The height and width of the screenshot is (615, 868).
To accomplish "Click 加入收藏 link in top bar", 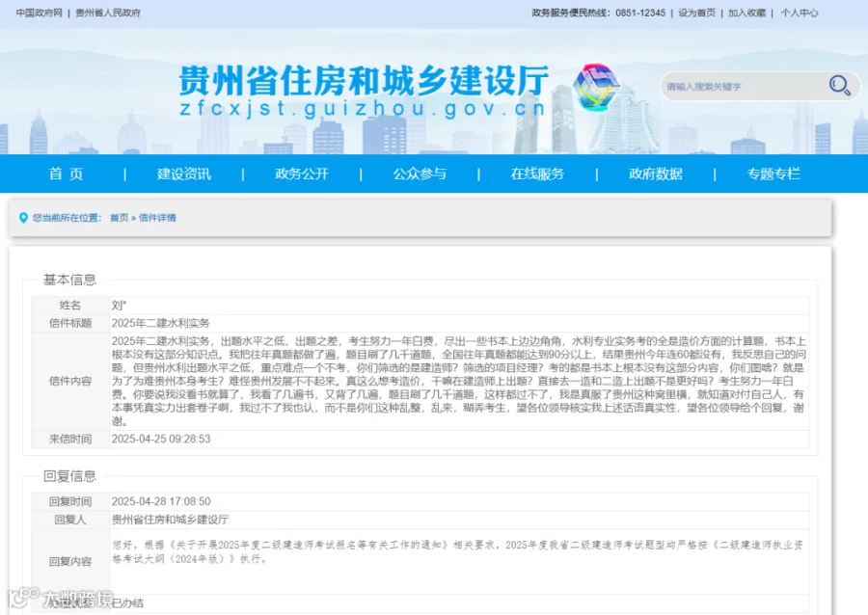I will [x=746, y=13].
